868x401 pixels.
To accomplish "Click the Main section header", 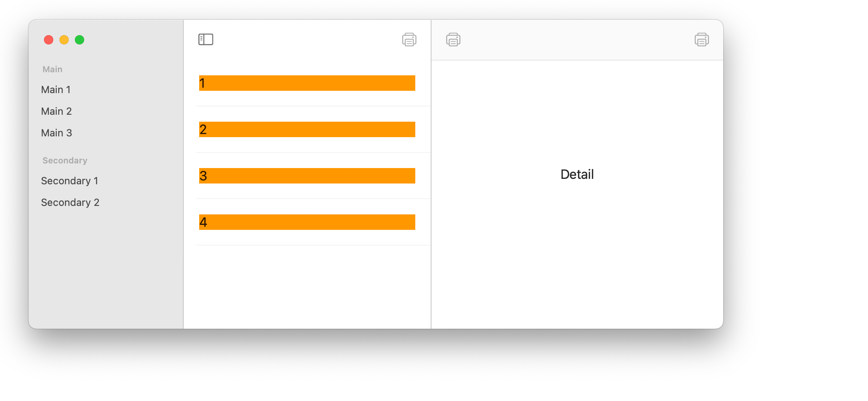I will coord(52,69).
